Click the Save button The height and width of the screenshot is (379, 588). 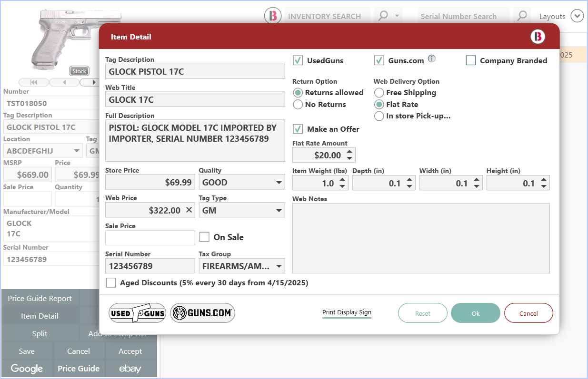[27, 351]
